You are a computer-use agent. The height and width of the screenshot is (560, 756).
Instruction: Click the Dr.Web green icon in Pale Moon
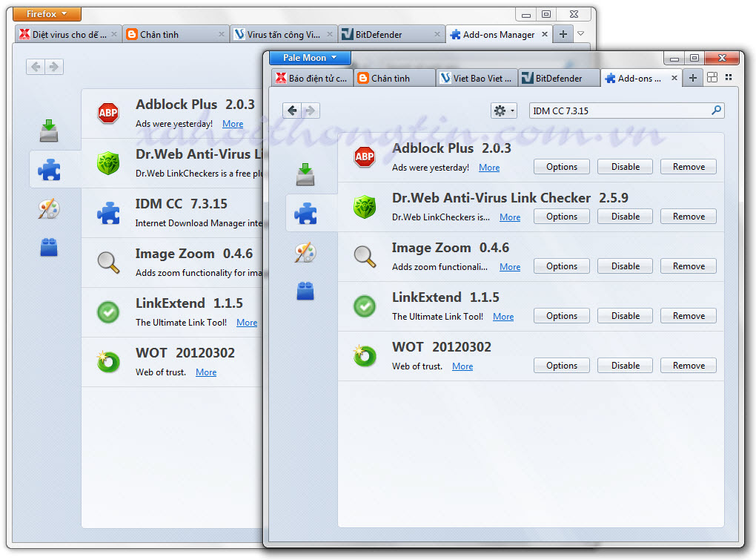point(365,206)
